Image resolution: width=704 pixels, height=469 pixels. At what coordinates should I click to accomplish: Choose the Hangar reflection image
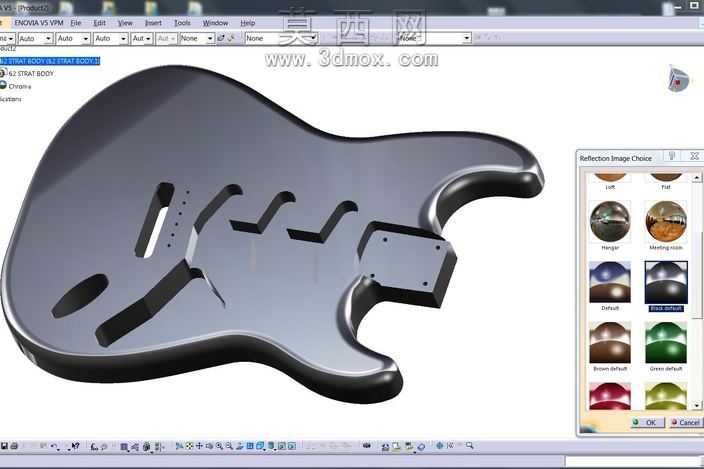(x=610, y=222)
